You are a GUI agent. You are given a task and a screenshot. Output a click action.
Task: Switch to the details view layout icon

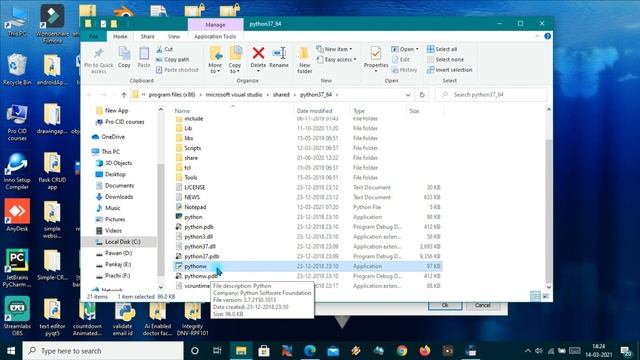536,296
